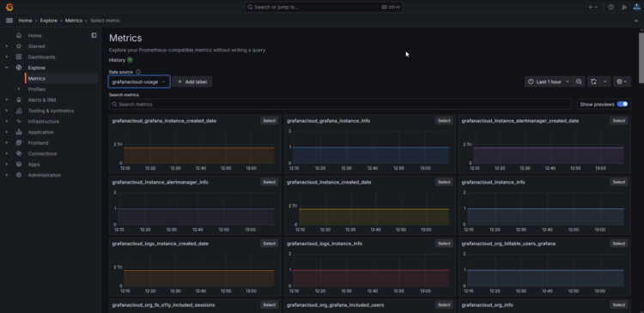Dock the sidebar menu using panel icon
The height and width of the screenshot is (313, 644).
point(94,35)
